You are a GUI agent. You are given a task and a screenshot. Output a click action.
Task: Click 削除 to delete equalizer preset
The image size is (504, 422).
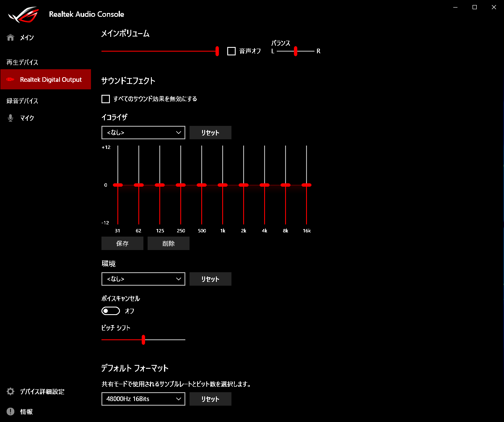pos(169,243)
